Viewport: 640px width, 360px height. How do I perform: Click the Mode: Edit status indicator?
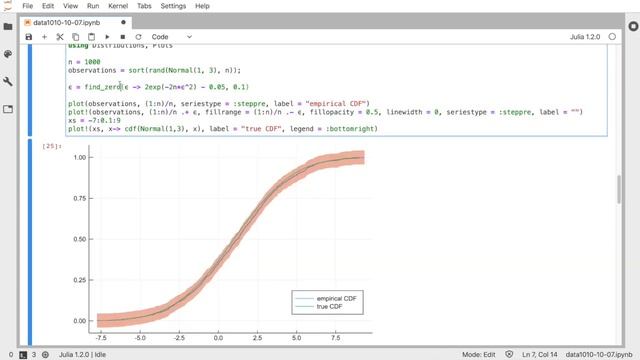[478, 355]
